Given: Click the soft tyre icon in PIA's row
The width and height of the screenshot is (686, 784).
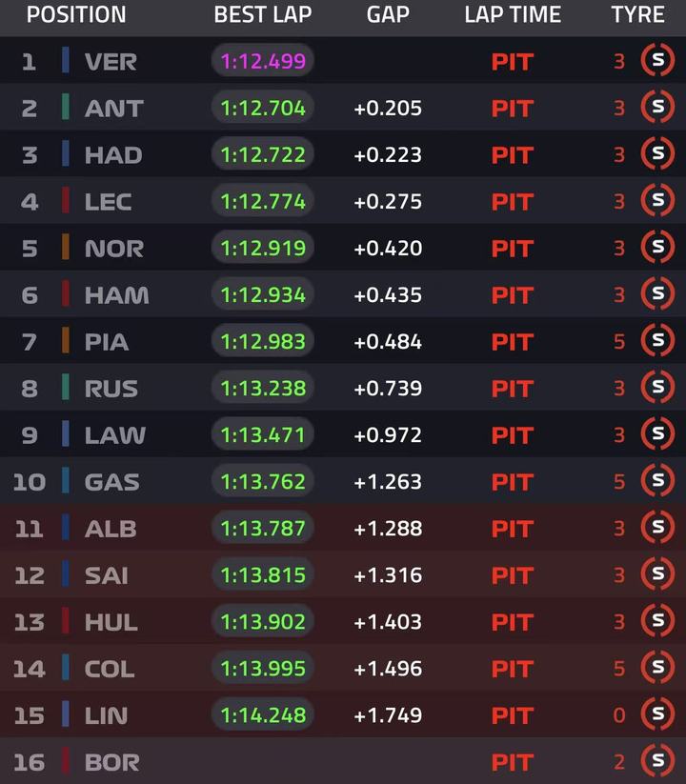Looking at the screenshot, I should [657, 340].
